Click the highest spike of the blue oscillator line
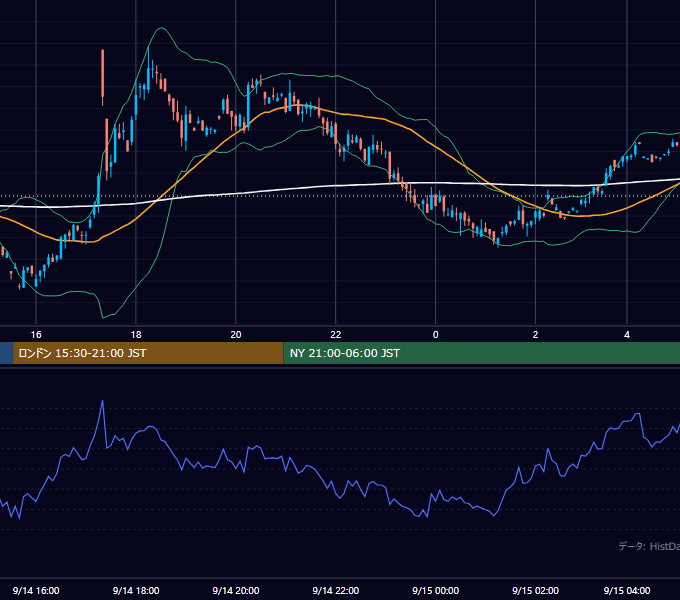 [103, 401]
